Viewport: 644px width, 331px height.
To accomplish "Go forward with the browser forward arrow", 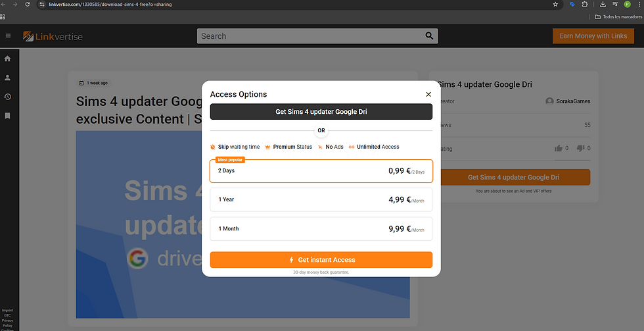I will click(x=16, y=4).
